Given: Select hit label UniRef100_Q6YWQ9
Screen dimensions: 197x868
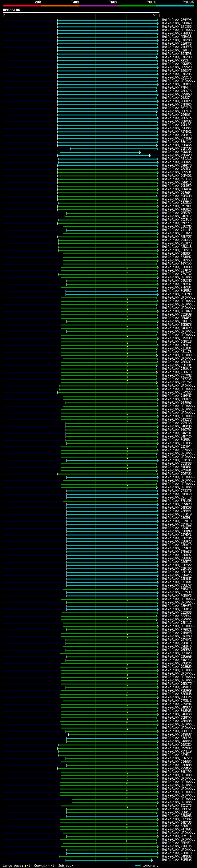Looking at the screenshot, I should click(176, 139).
